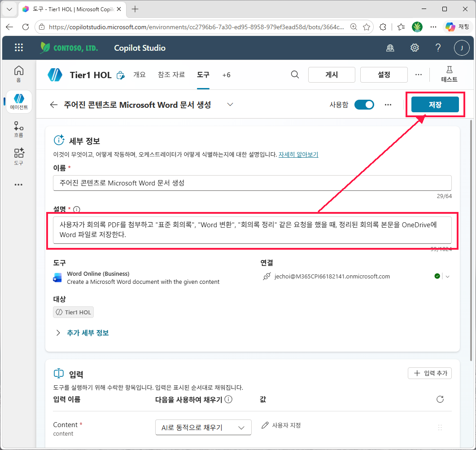Open the help question mark icon

pyautogui.click(x=438, y=48)
